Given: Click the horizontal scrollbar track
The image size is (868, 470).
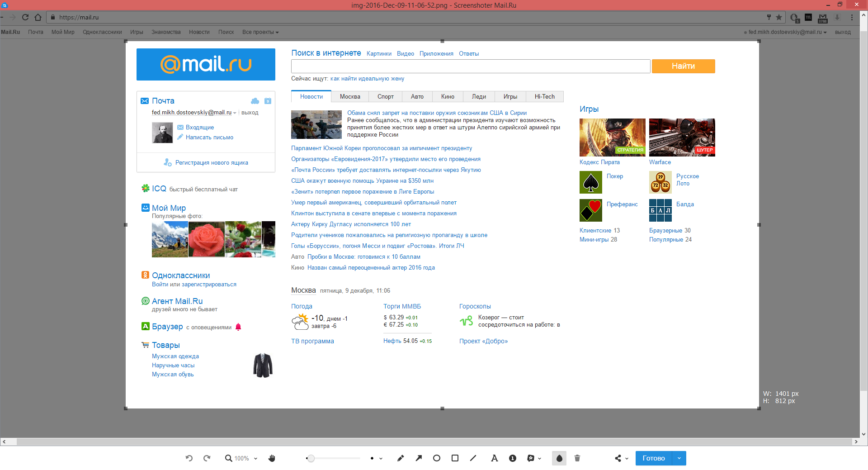Looking at the screenshot, I should pos(434,442).
